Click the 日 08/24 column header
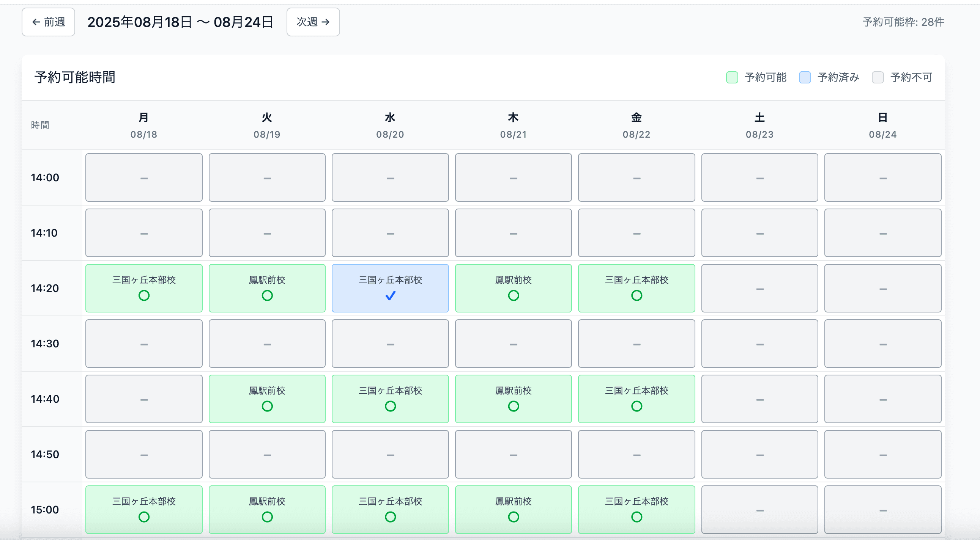 [883, 126]
